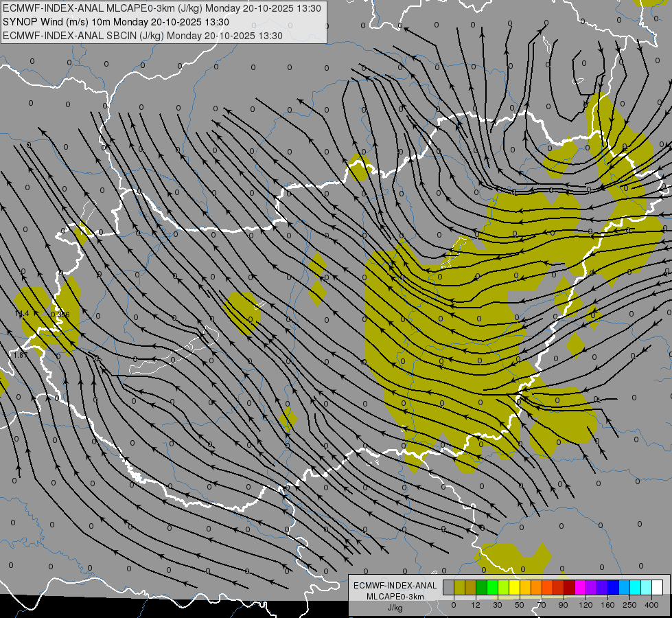The height and width of the screenshot is (618, 672).
Task: Click the legend label 70
Action: click(x=542, y=605)
